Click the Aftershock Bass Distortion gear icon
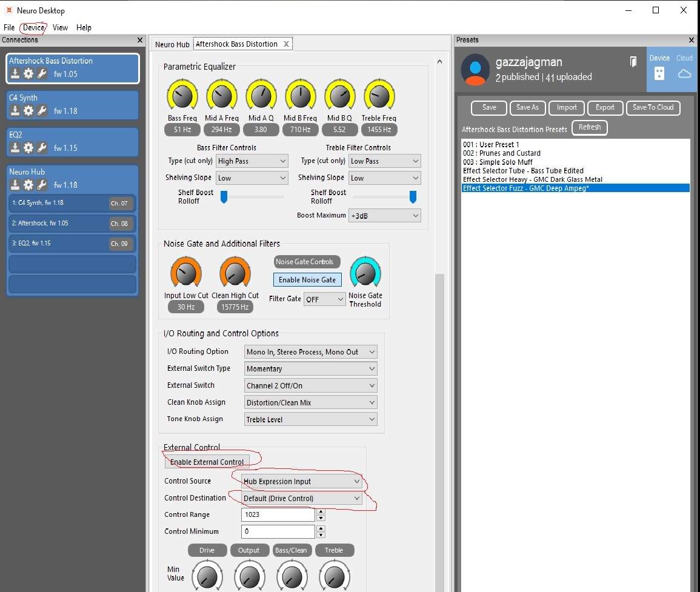Screen dimensions: 700x592 pos(28,73)
